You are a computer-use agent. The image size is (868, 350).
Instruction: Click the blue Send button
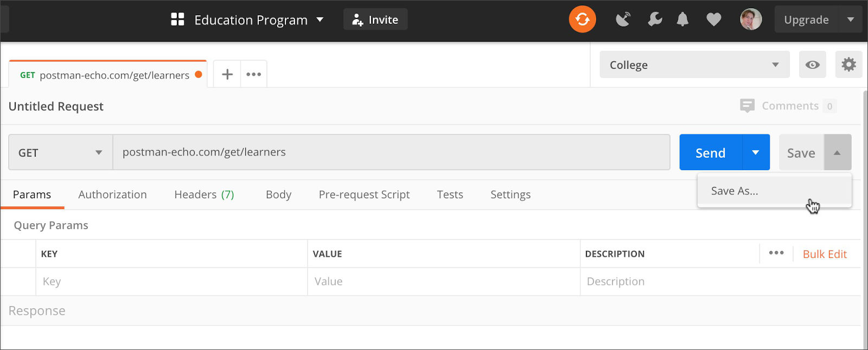pos(710,153)
